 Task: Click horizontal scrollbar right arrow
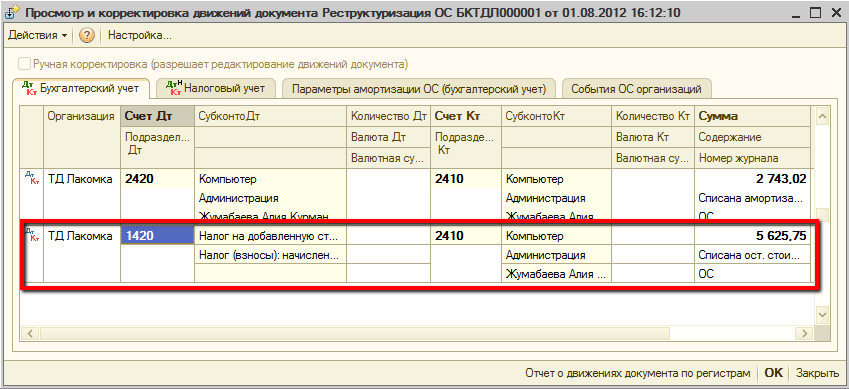pos(806,332)
